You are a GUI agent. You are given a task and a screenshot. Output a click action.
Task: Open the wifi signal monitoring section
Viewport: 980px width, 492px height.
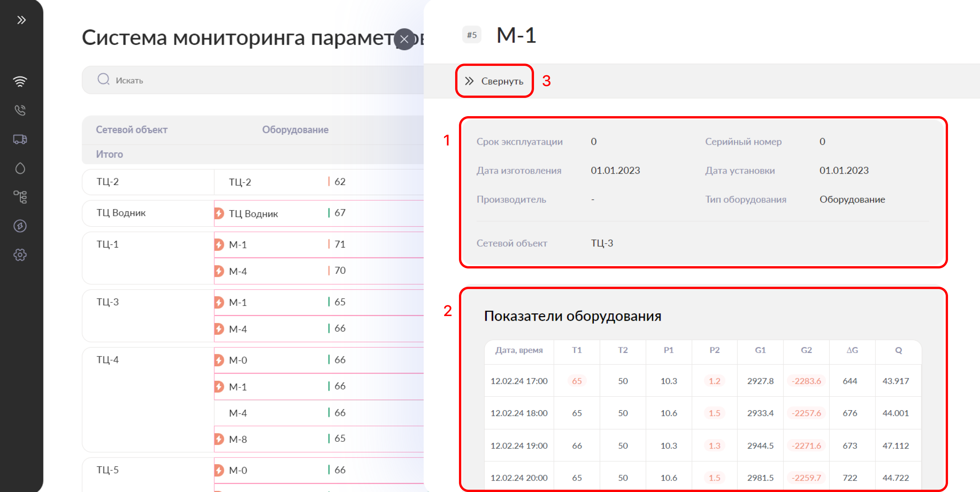tap(20, 81)
